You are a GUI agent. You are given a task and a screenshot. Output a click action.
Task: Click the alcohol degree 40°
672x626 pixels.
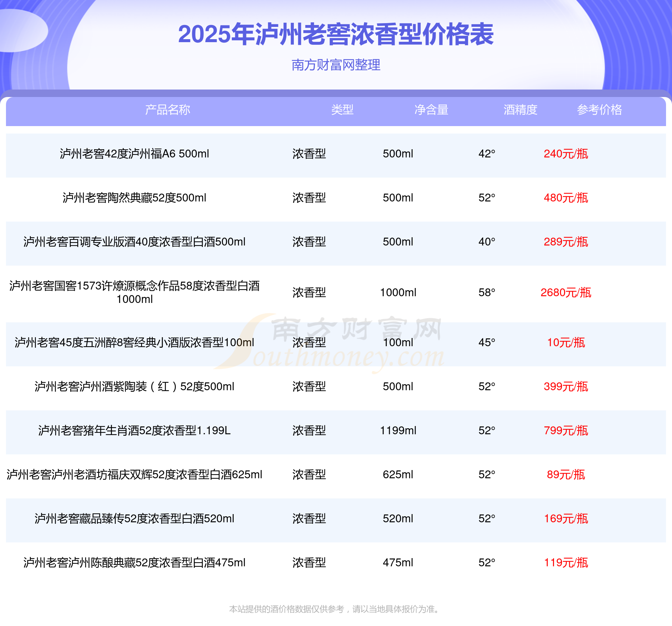tap(487, 242)
